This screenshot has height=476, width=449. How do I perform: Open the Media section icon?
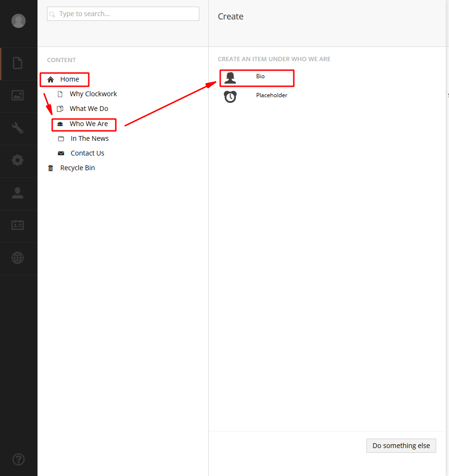tap(18, 95)
